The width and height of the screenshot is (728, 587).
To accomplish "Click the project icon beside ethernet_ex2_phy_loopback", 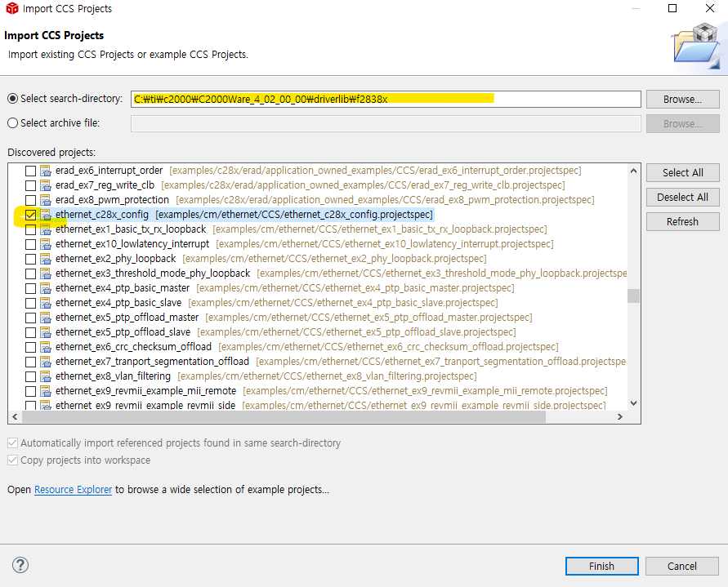I will pos(46,259).
